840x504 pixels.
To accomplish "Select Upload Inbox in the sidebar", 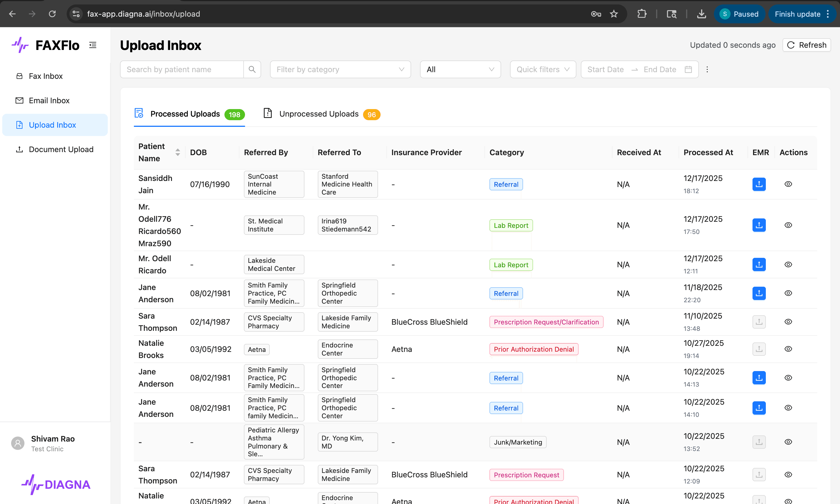I will pos(55,125).
